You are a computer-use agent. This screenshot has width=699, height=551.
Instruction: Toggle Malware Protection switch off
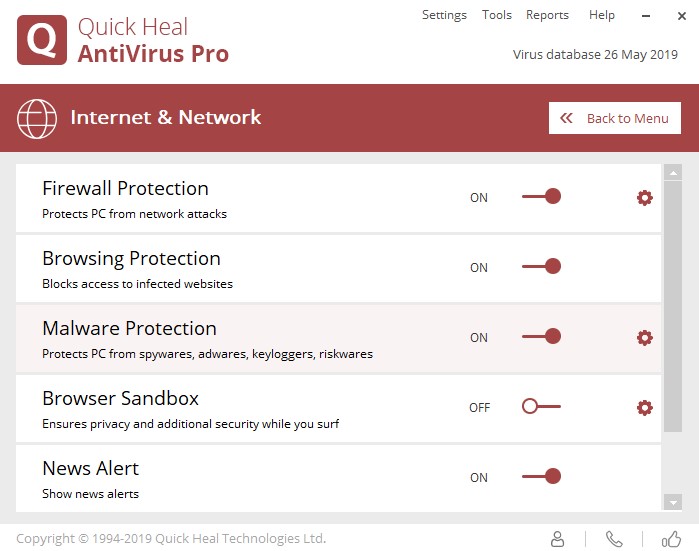541,337
